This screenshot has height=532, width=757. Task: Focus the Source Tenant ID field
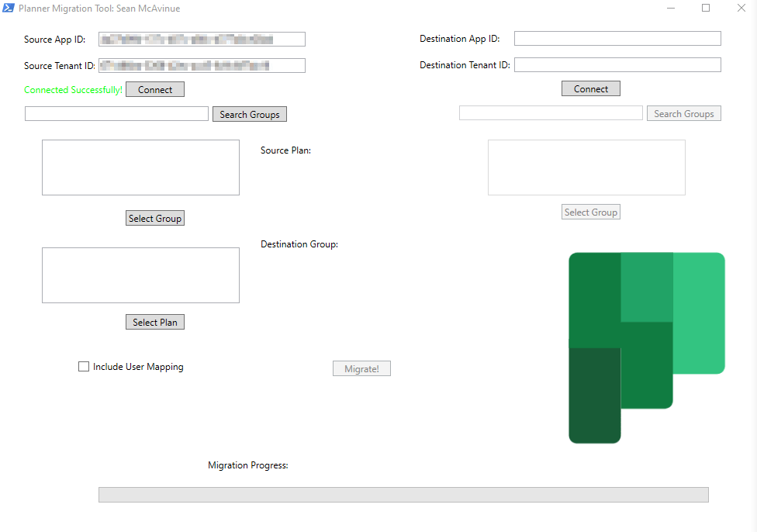click(202, 66)
